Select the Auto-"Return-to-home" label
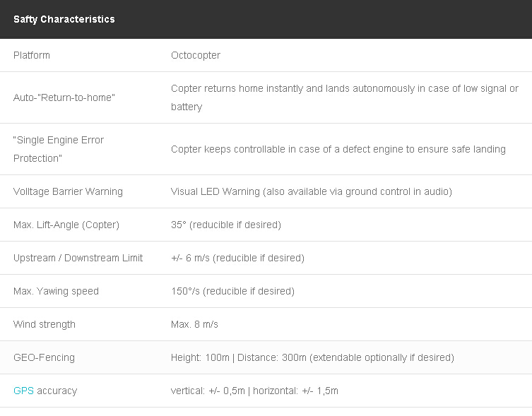Screen dimensions: 532x416 64,97
